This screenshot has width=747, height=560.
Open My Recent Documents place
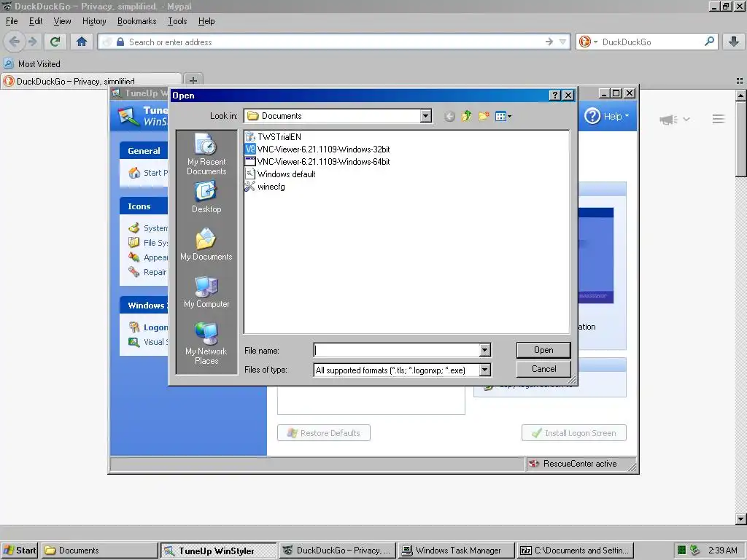point(206,155)
